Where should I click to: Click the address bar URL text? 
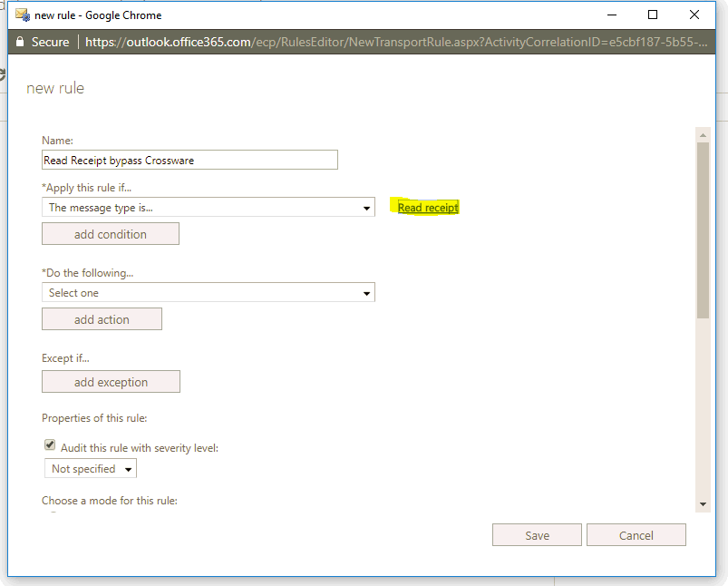(396, 42)
